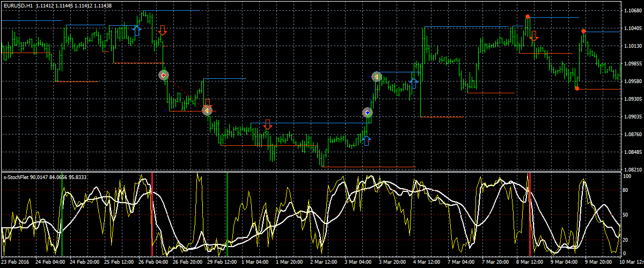Screen dimensions: 644x268
Task: Click the 23 Feb 2016 date label
Action: tap(16, 263)
